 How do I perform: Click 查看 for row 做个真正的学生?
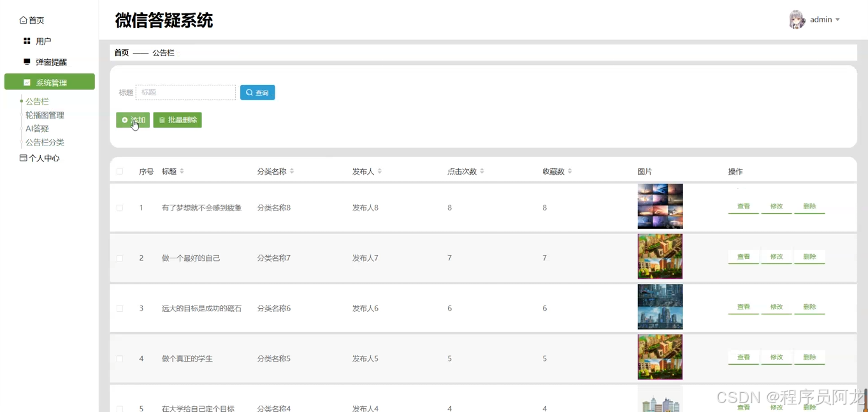coord(744,358)
